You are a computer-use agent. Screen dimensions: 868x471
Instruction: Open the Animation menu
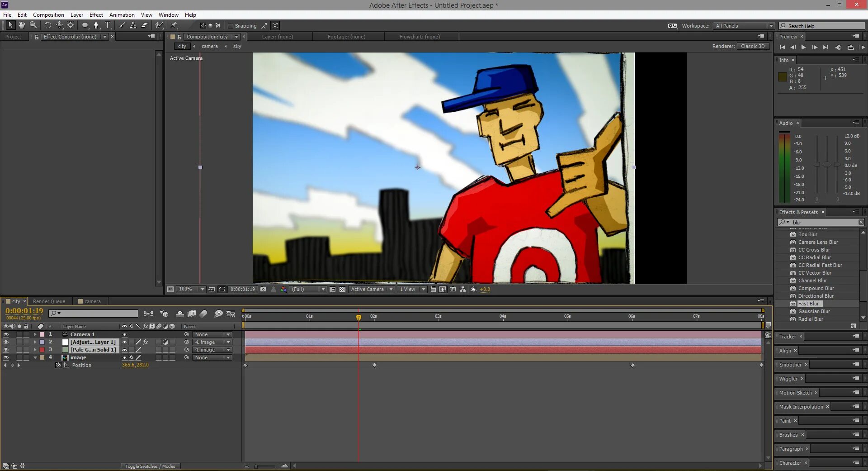122,15
